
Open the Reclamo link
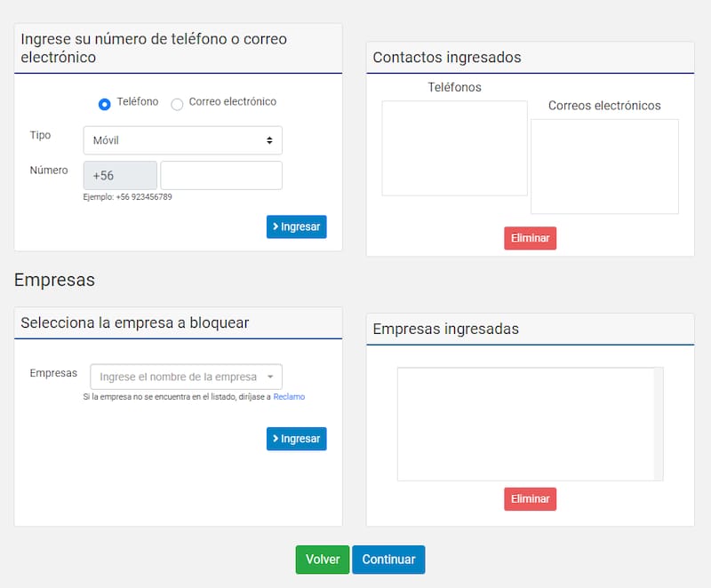pos(289,396)
